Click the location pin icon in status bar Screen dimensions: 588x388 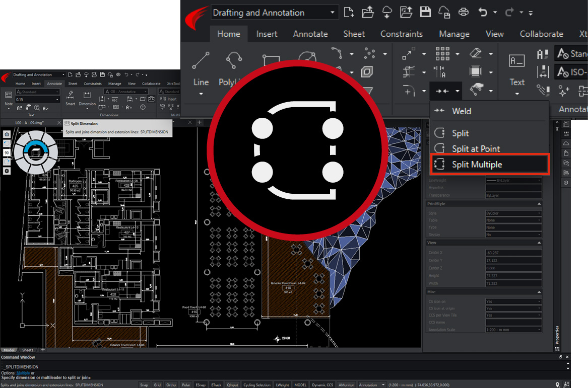[x=558, y=384]
